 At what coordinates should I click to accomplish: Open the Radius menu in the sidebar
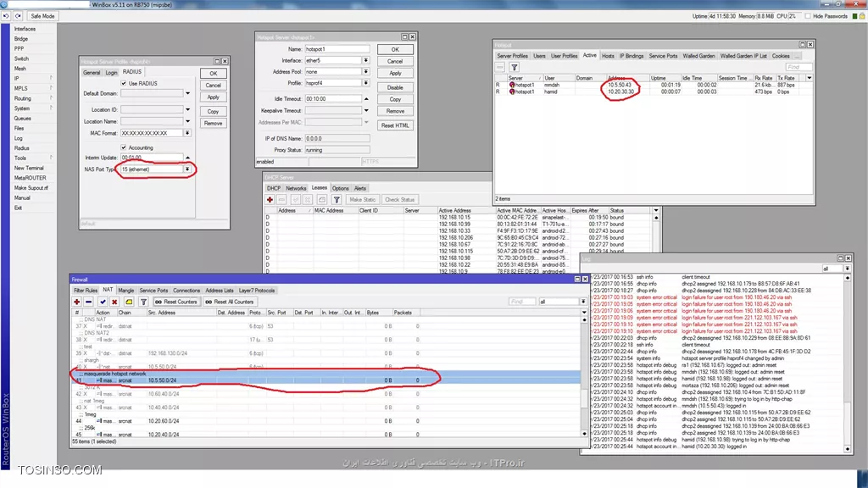[x=22, y=148]
